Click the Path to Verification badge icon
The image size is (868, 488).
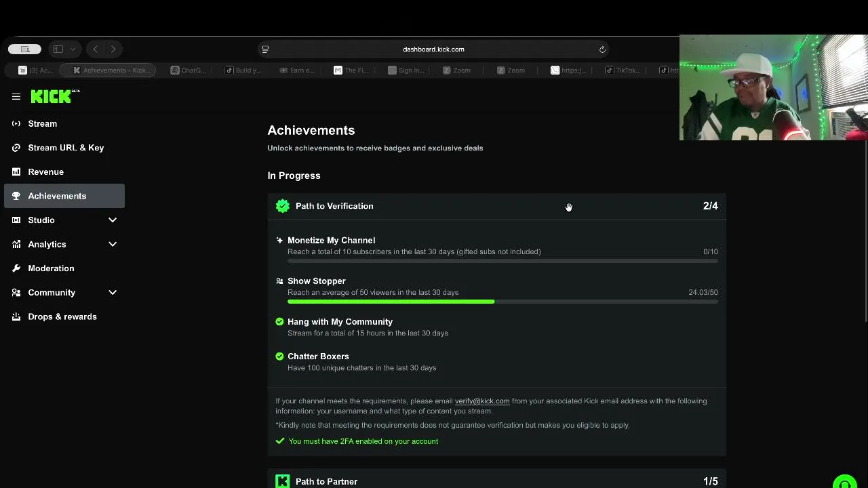click(283, 206)
